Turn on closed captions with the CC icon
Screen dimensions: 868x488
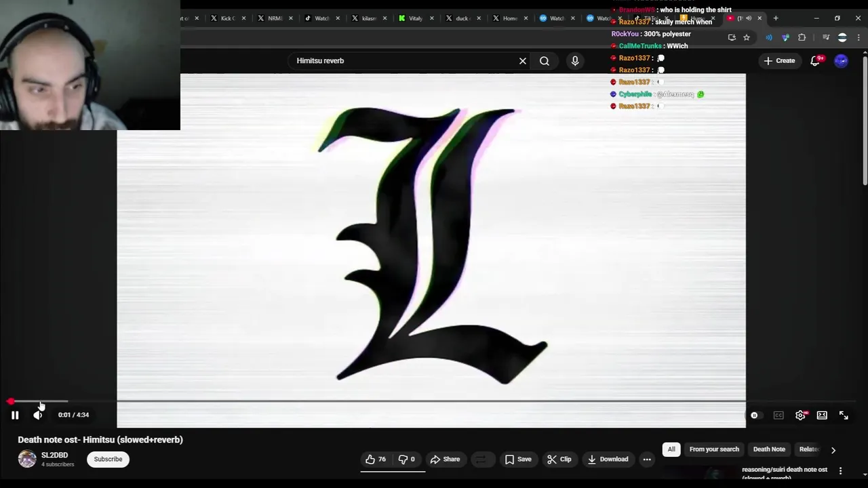pos(778,415)
